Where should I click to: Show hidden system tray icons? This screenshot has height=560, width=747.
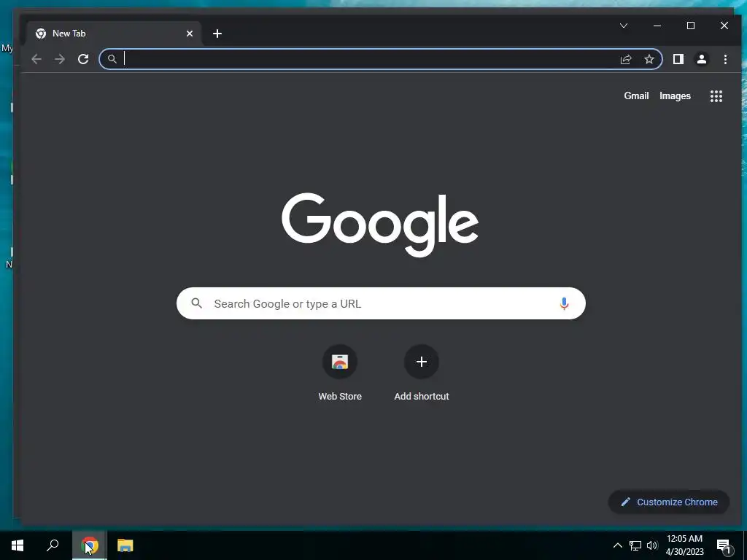pos(617,545)
